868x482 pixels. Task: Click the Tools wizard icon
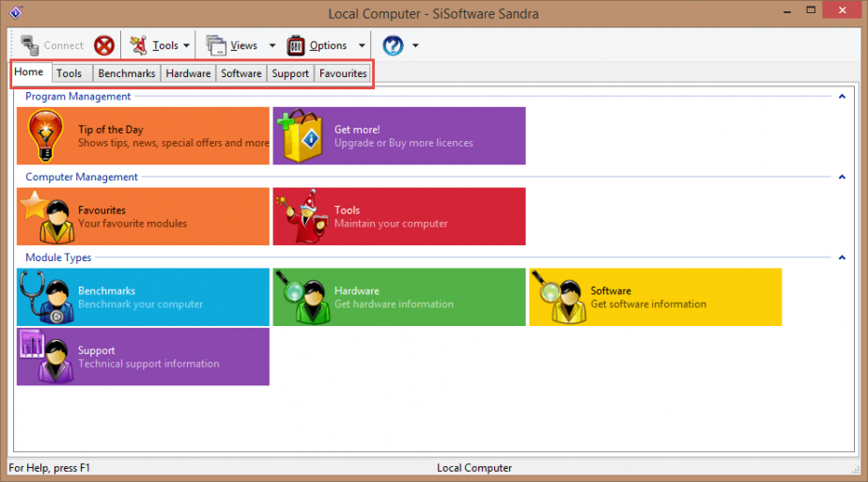302,216
